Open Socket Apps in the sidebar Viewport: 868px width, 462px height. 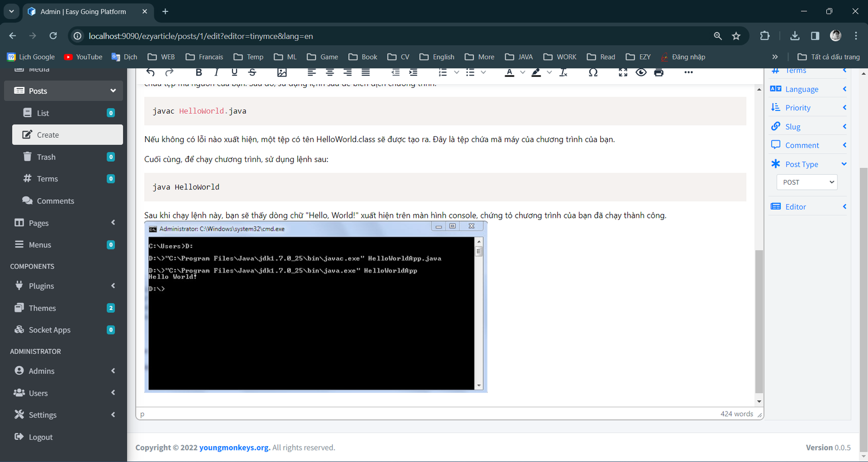coord(64,330)
